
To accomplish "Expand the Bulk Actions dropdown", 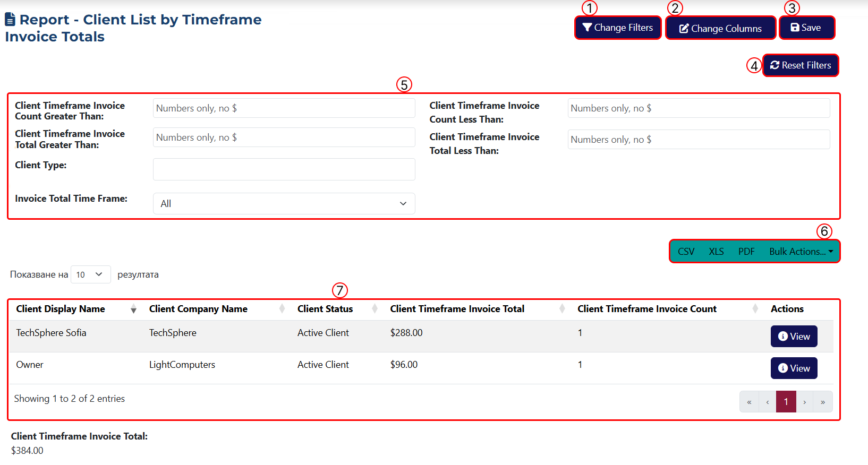I will [801, 252].
